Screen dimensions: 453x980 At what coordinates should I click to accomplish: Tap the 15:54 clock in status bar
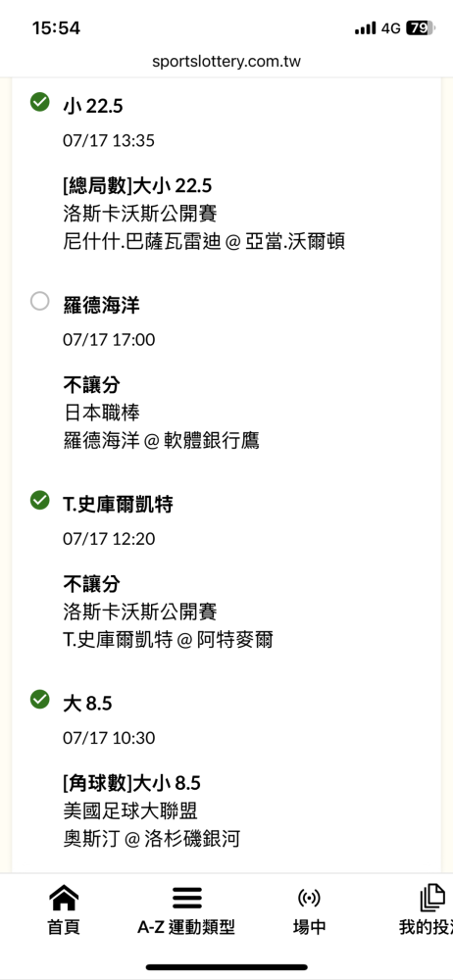56,28
